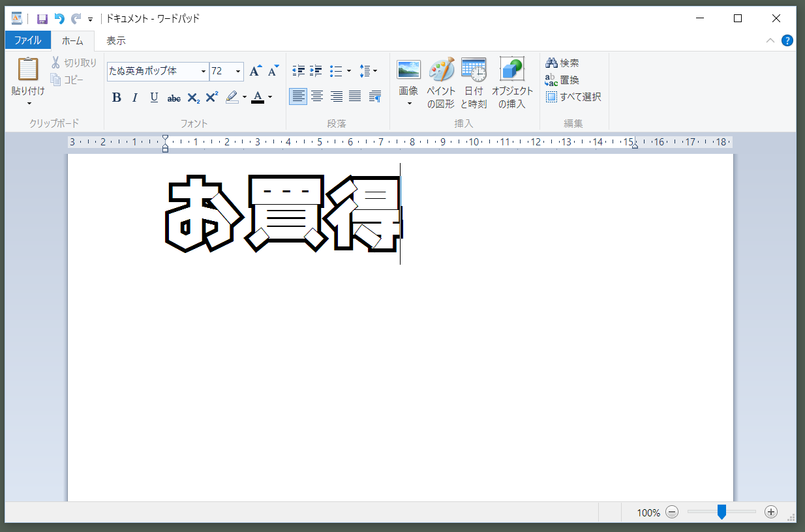Maximize the WordPad window
Viewport: 805px width, 532px height.
coord(738,18)
